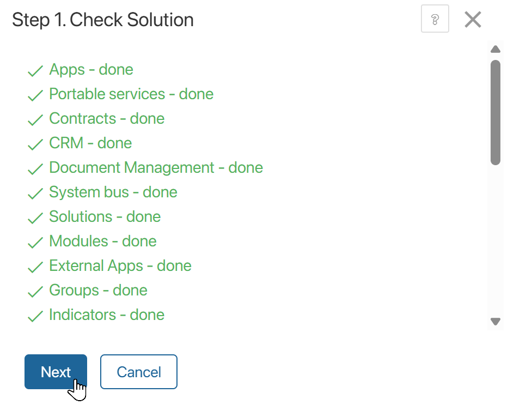
Task: Click the scrollbar down arrow
Action: tap(496, 322)
